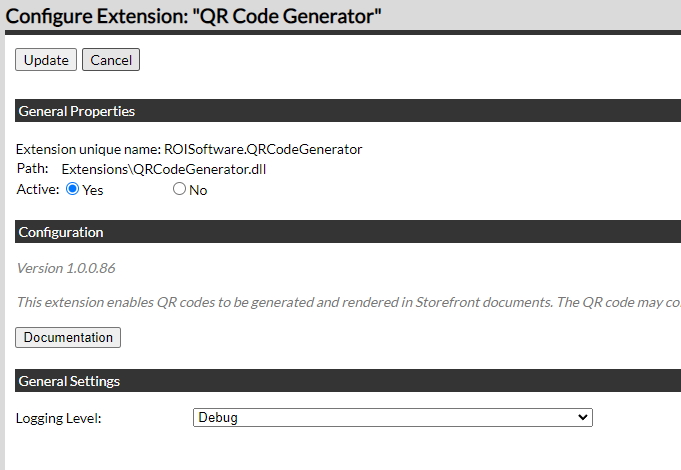Open the Logging Level dropdown showing Debug
This screenshot has height=470, width=681.
(x=392, y=417)
